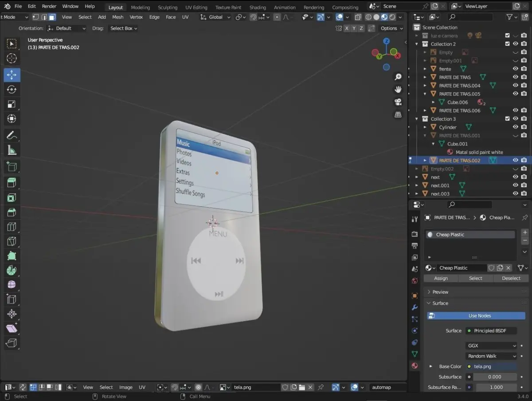
Task: Click the blue Z axis gizmo ball
Action: (387, 41)
